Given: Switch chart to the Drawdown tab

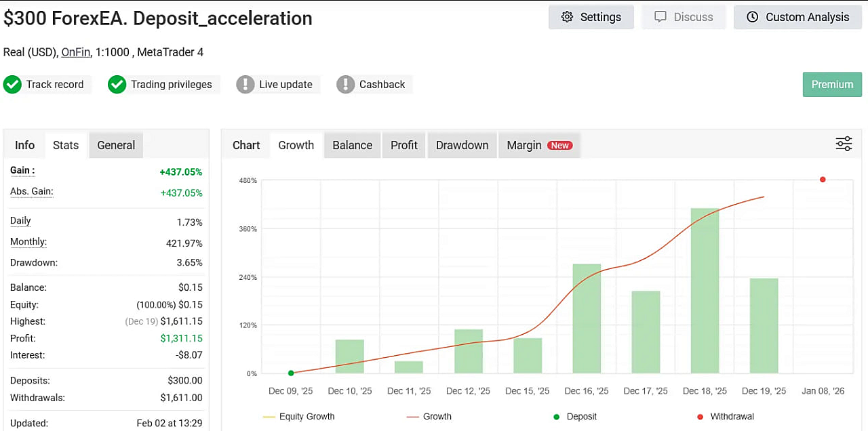Looking at the screenshot, I should [462, 145].
